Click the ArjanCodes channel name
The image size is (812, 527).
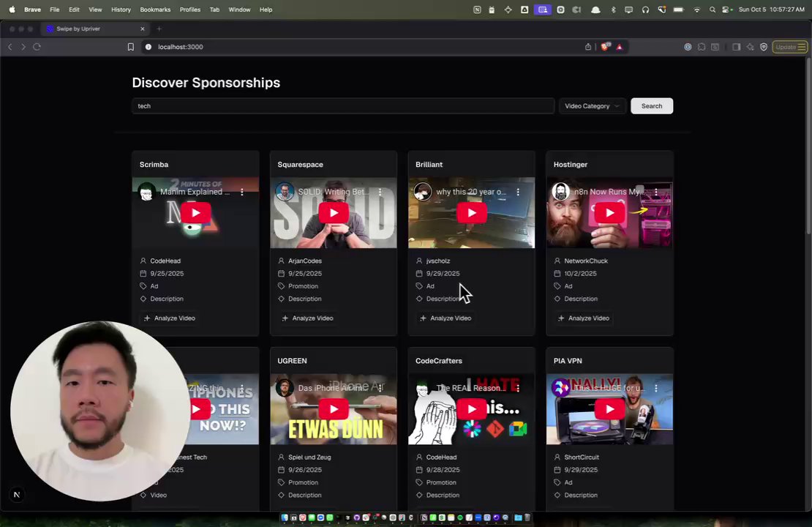tap(304, 261)
